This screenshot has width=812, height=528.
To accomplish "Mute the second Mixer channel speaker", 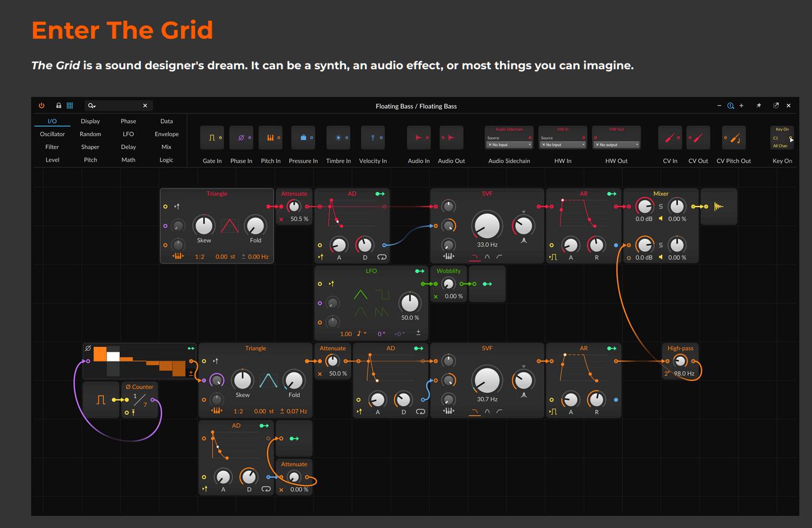I will tap(661, 257).
